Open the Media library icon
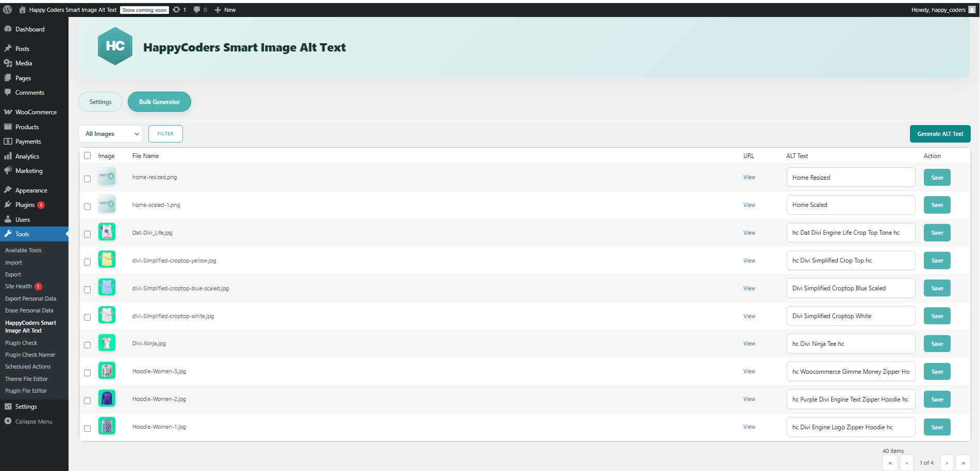Viewport: 980px width, 471px height. tap(8, 63)
